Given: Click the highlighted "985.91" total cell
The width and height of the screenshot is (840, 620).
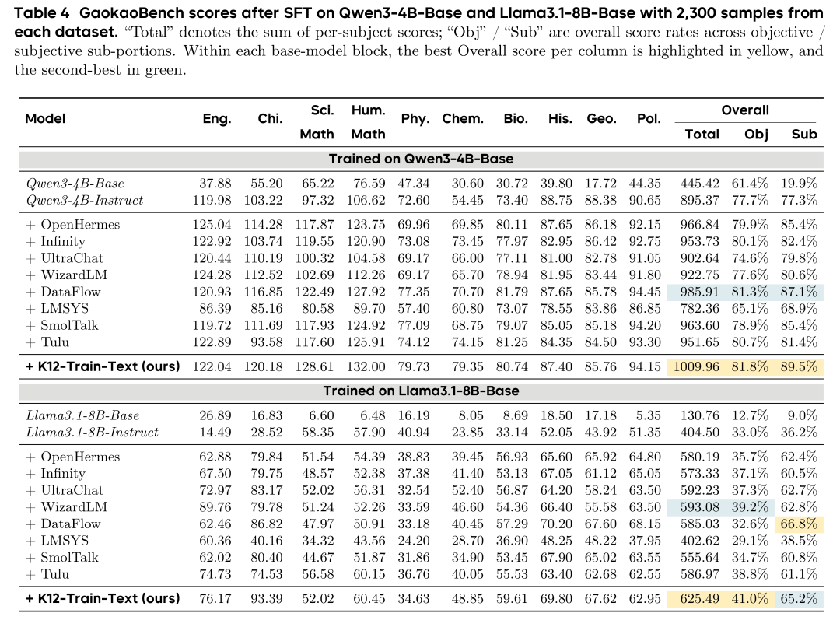Looking at the screenshot, I should [700, 292].
